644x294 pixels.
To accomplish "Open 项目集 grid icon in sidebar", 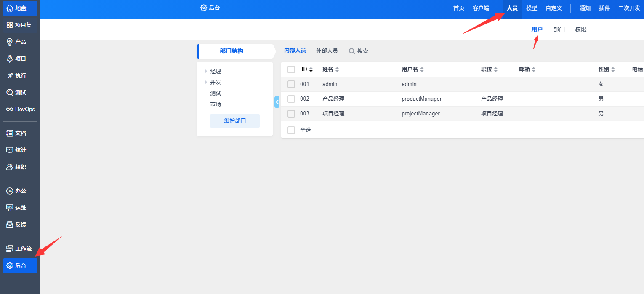I will (x=10, y=25).
